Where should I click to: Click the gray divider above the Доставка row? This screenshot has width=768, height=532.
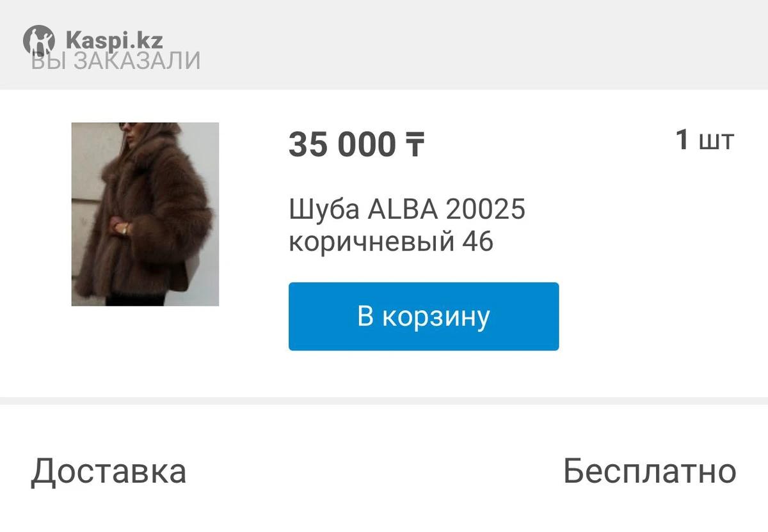point(384,401)
